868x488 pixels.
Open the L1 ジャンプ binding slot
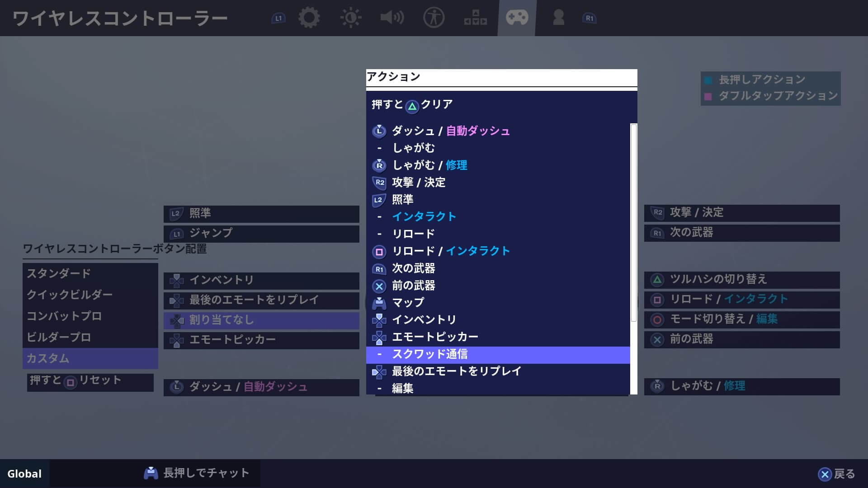(261, 233)
